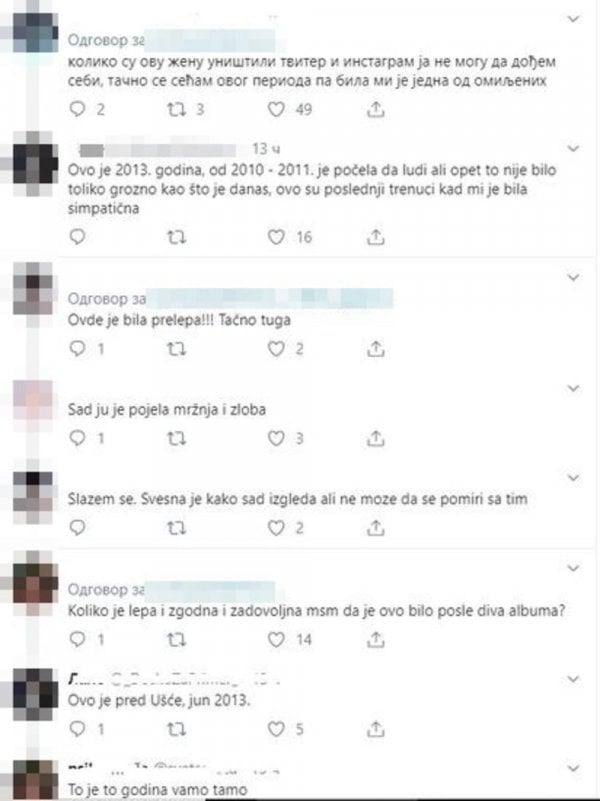
Task: Like the 'Sad ju je pojela mržnja' tweet
Action: 276,438
